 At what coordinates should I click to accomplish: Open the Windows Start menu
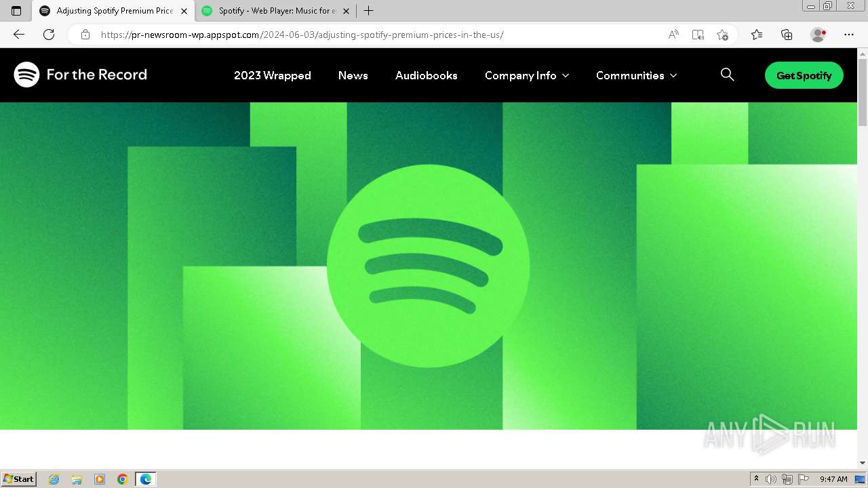[18, 479]
